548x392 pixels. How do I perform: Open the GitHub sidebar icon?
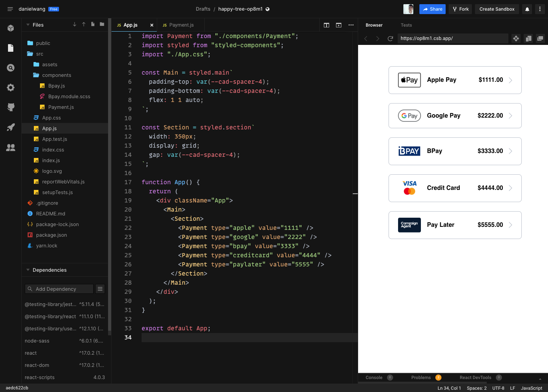(x=11, y=107)
